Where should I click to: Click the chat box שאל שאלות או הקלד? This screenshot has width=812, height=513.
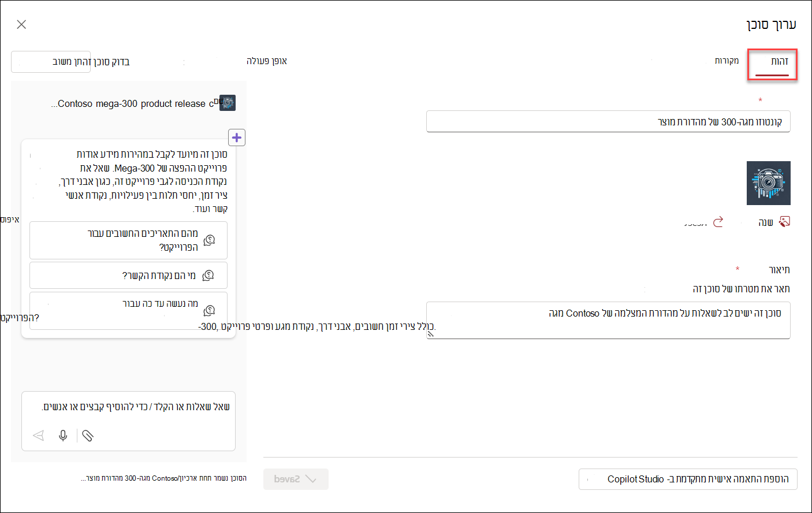pos(128,421)
